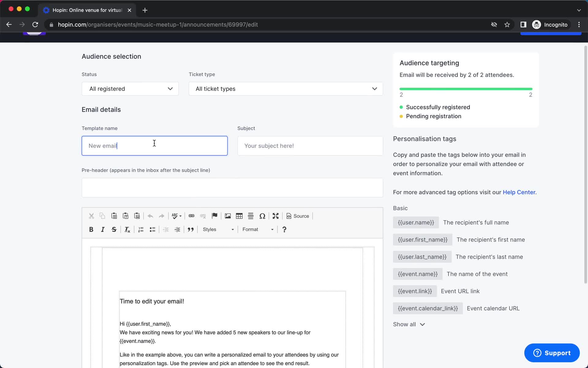The image size is (588, 368).
Task: Click the subscript text icon
Action: pos(128,229)
